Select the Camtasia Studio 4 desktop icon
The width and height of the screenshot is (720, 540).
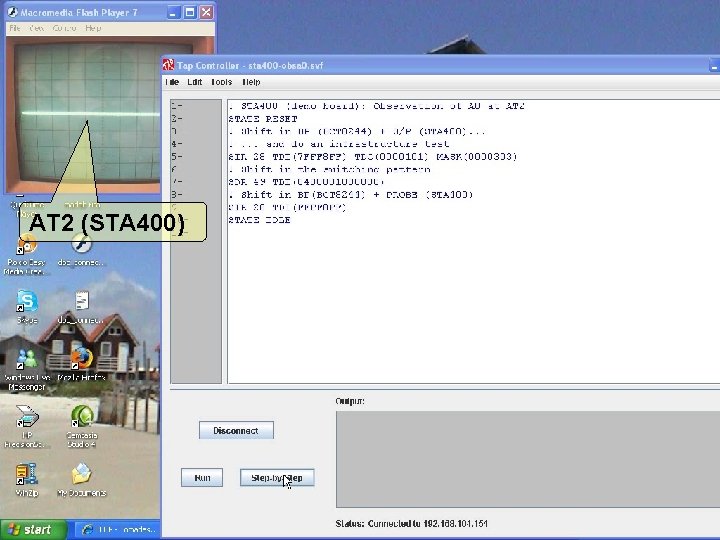[x=82, y=426]
